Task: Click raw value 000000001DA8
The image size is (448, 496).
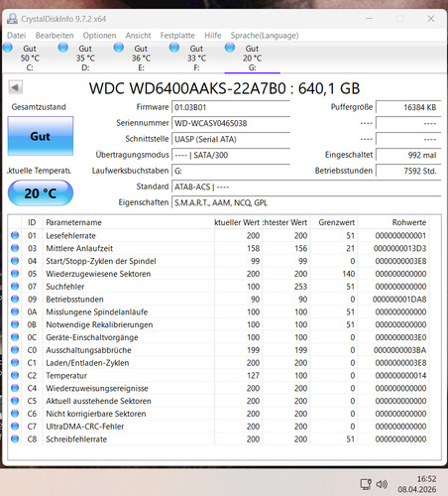Action: point(399,300)
